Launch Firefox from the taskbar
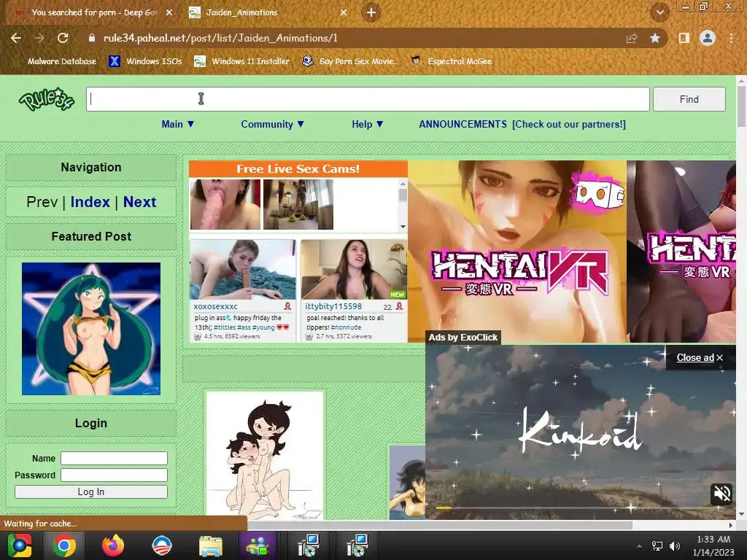Image resolution: width=747 pixels, height=560 pixels. click(112, 545)
